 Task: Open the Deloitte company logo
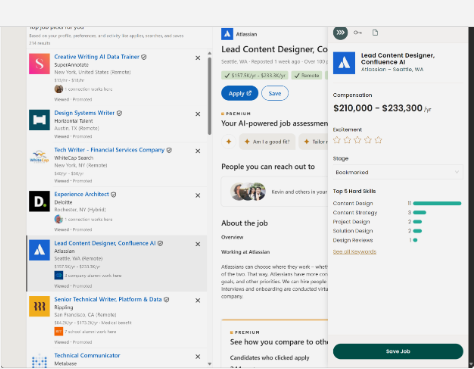click(39, 201)
